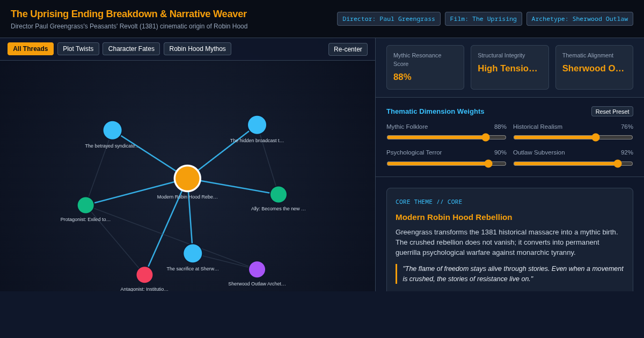Click The Uprising Ending Breakdown title

tap(129, 14)
